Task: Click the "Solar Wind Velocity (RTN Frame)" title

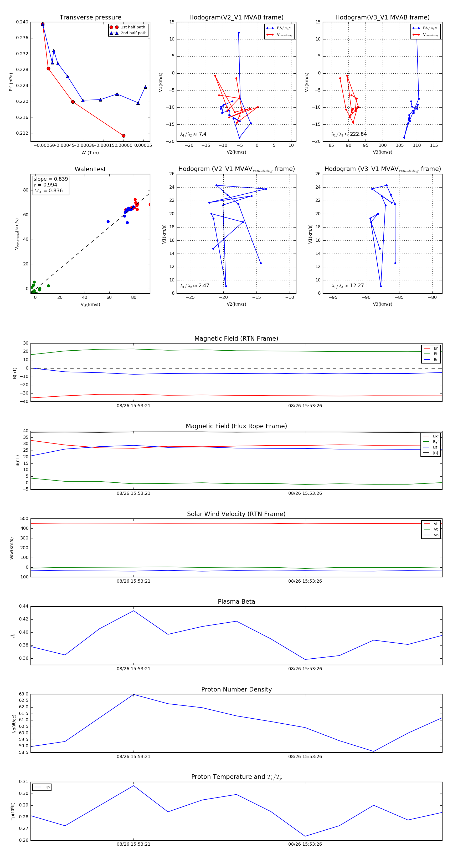Action: [236, 514]
